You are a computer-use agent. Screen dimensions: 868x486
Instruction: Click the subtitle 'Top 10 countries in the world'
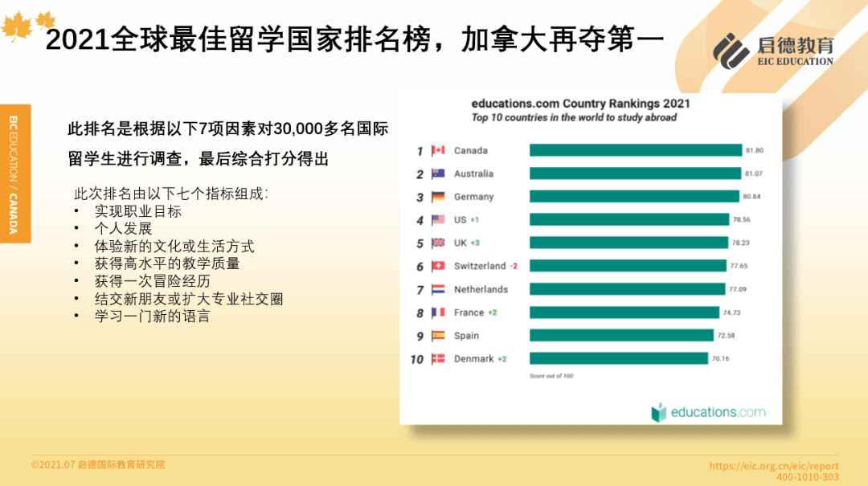pyautogui.click(x=574, y=117)
